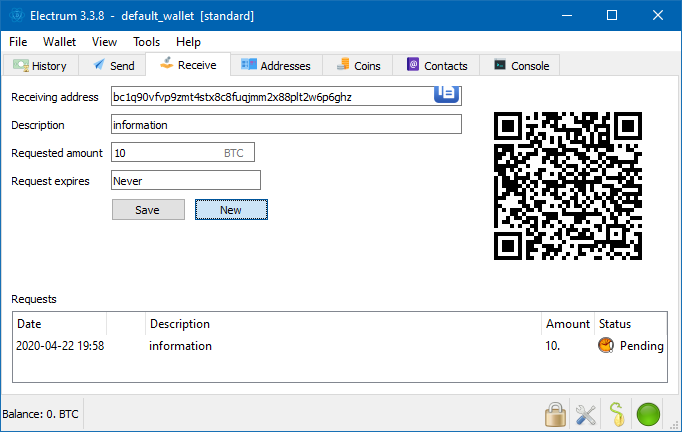The width and height of the screenshot is (682, 432).
Task: Save the payment request
Action: 148,210
